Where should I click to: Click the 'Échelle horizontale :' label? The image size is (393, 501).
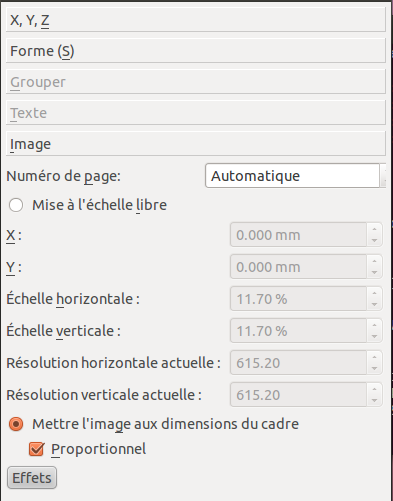73,298
